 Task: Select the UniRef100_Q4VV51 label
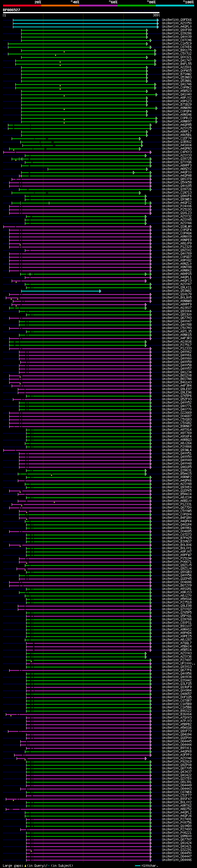tap(176, 454)
